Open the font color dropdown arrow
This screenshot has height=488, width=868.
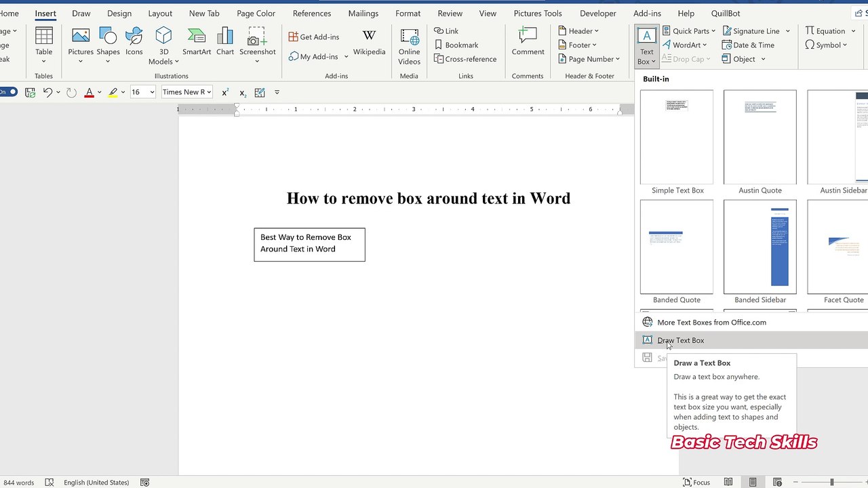[100, 92]
